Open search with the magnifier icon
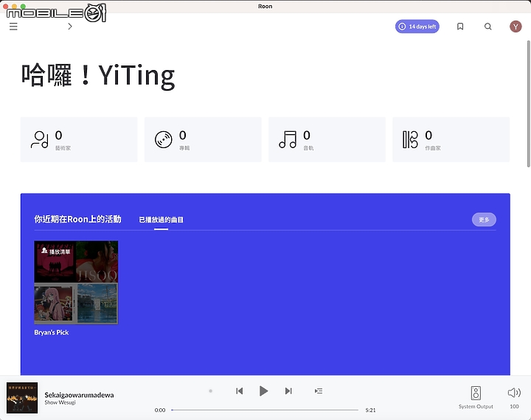 point(487,27)
